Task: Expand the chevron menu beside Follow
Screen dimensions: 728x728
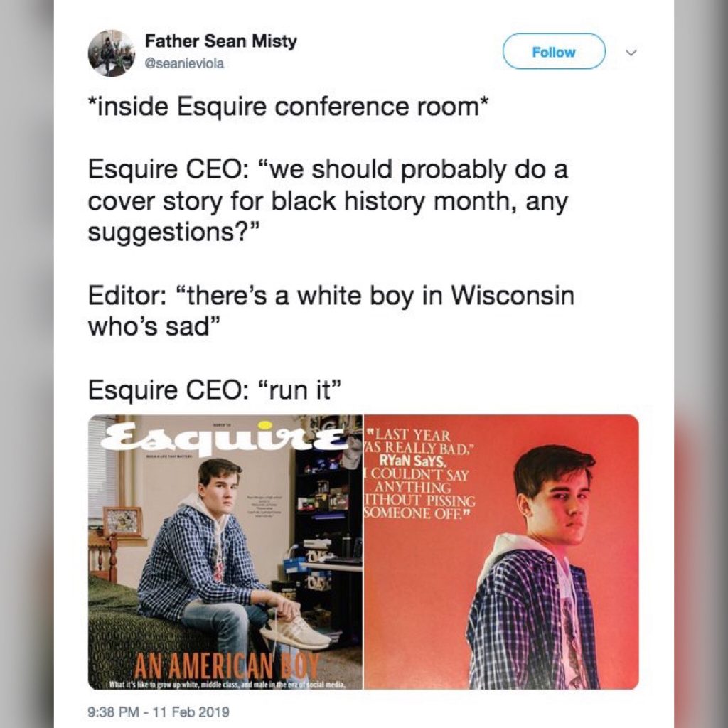Action: point(630,52)
